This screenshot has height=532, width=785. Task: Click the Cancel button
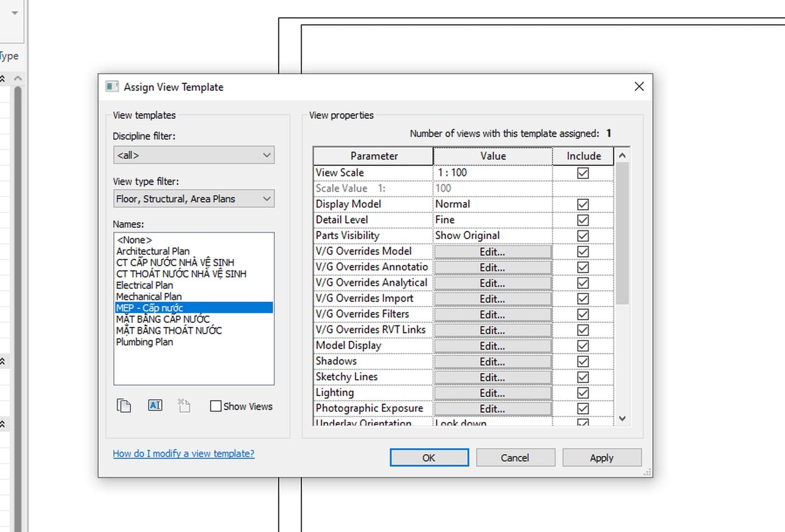(x=515, y=458)
